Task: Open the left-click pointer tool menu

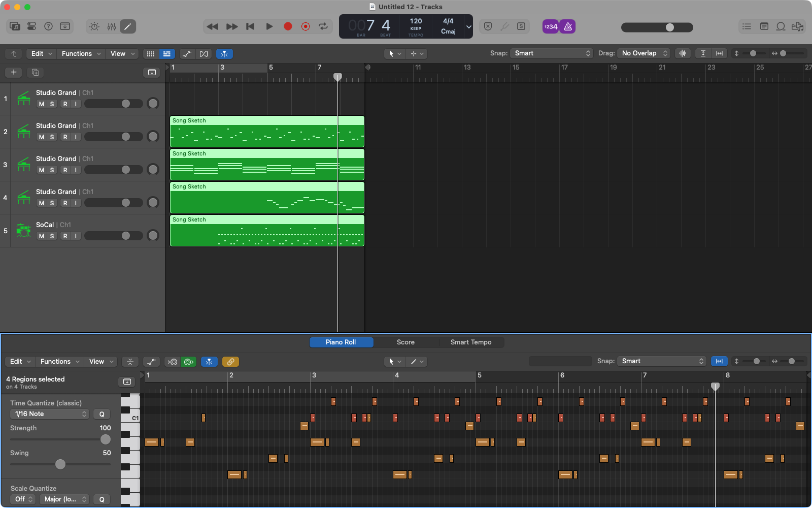Action: pyautogui.click(x=395, y=53)
